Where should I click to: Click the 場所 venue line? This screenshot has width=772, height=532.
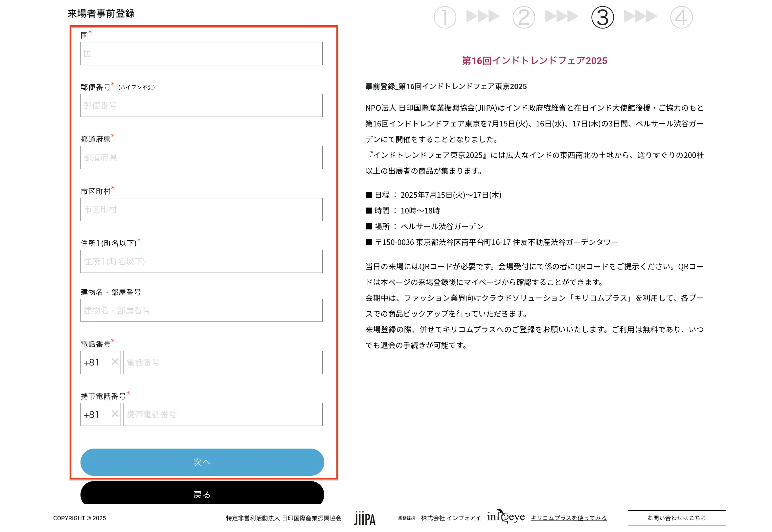424,226
